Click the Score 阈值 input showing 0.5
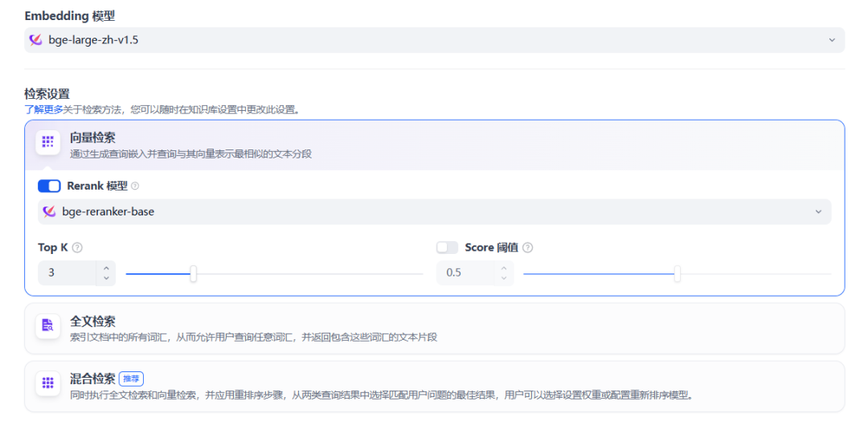The width and height of the screenshot is (868, 430). [466, 272]
